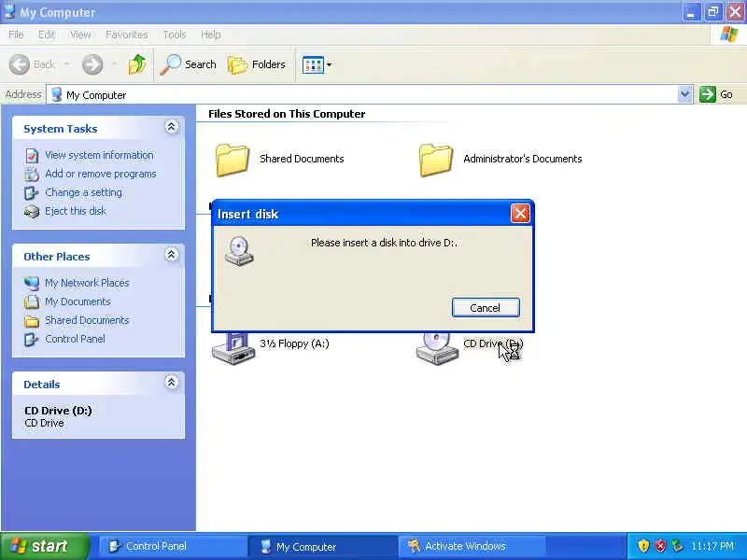Click Eject this disk link
The height and width of the screenshot is (560, 747).
click(x=76, y=211)
